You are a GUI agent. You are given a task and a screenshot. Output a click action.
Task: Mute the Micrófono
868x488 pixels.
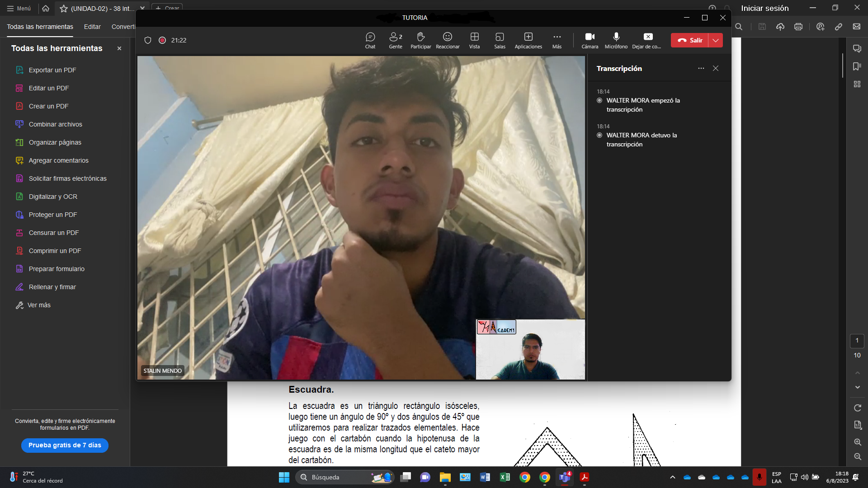point(616,40)
